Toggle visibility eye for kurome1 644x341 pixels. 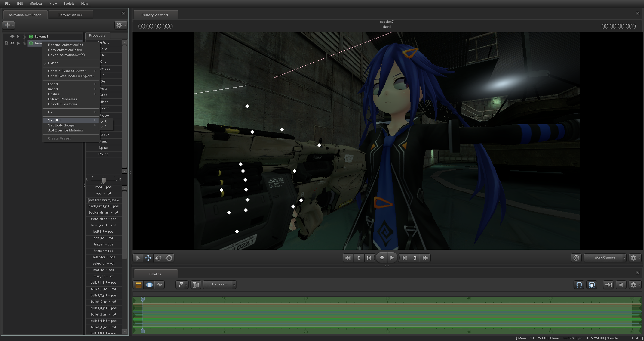pyautogui.click(x=12, y=37)
